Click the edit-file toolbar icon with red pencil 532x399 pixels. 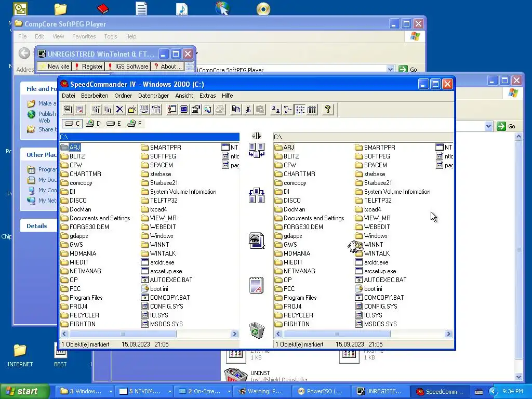(79, 110)
